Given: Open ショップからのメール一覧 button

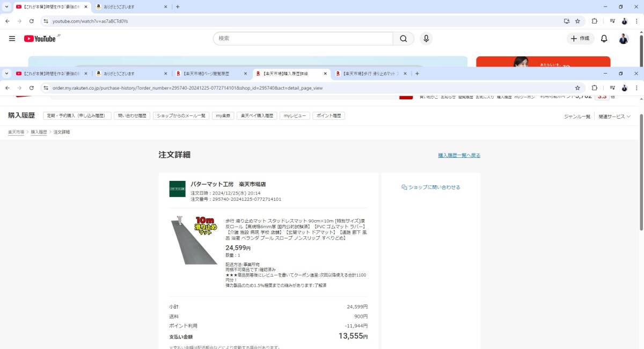Looking at the screenshot, I should click(x=181, y=115).
